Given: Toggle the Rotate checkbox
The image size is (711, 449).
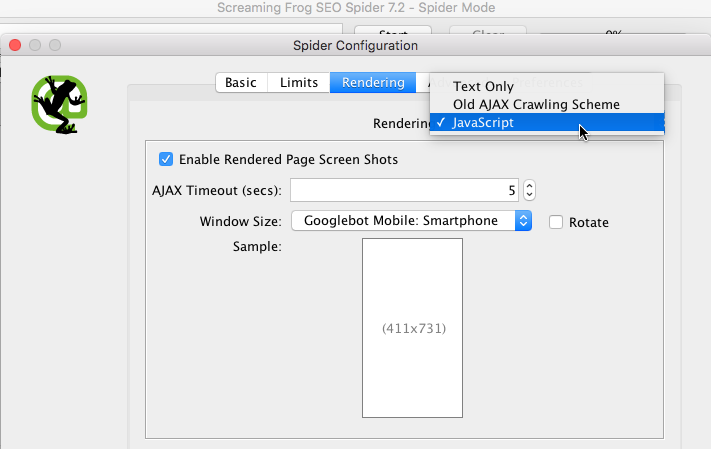Looking at the screenshot, I should tap(556, 222).
